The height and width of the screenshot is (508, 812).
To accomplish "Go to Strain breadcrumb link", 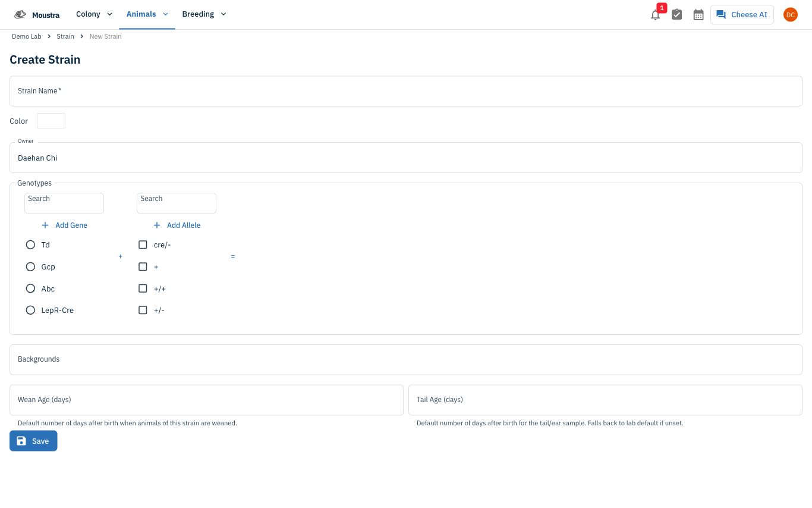I will [x=65, y=37].
